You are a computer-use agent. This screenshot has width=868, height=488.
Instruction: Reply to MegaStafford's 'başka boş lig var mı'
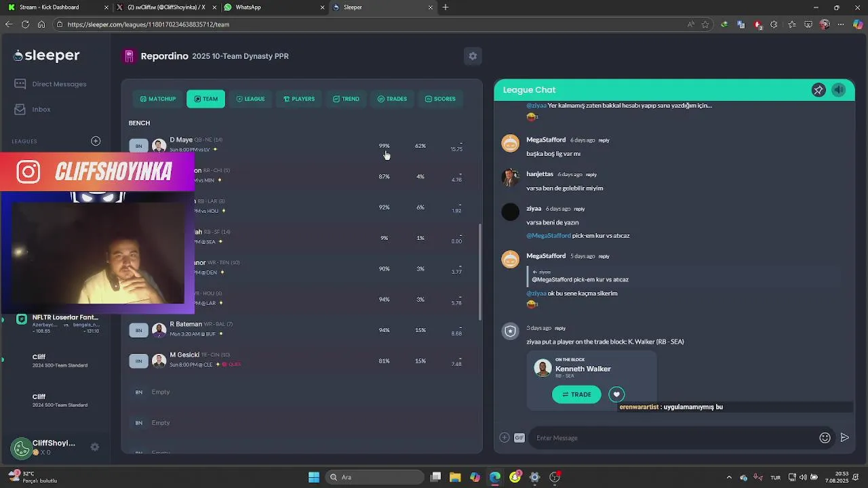(604, 140)
